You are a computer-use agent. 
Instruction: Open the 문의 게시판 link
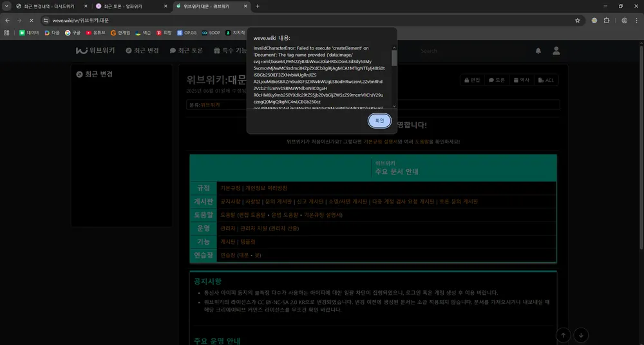pyautogui.click(x=278, y=201)
